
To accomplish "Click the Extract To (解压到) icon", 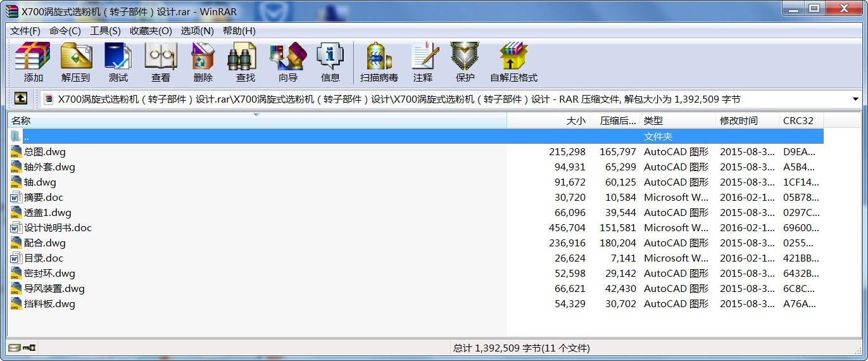I will tap(76, 62).
